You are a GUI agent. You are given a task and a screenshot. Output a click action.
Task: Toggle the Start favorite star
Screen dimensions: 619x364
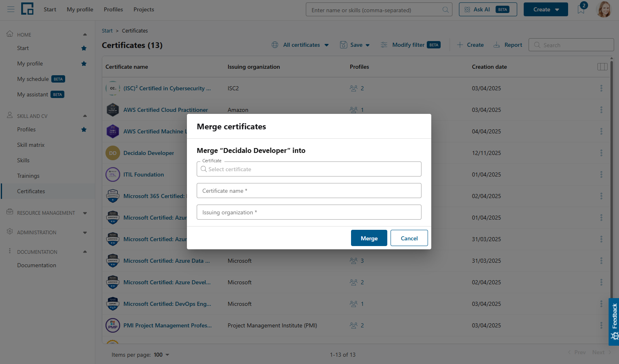click(x=84, y=48)
